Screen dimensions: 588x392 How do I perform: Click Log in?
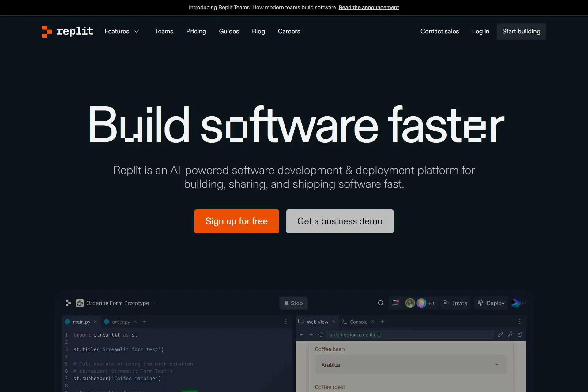pos(481,31)
